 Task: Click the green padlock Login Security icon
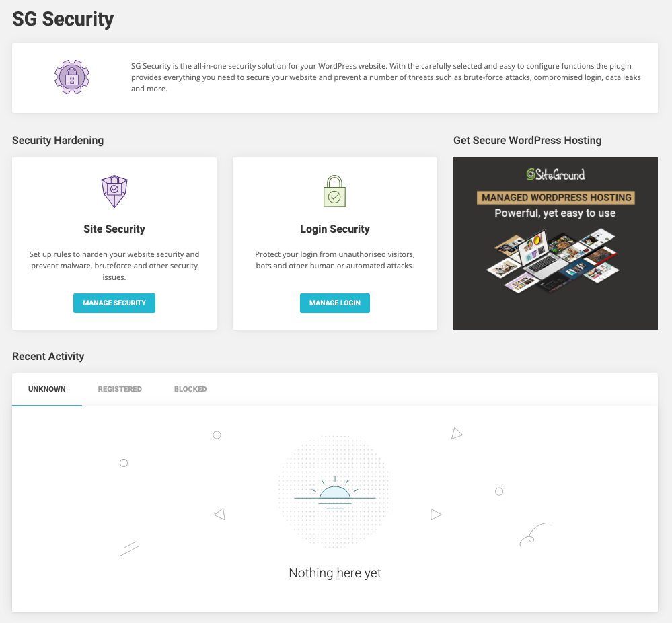pyautogui.click(x=334, y=191)
